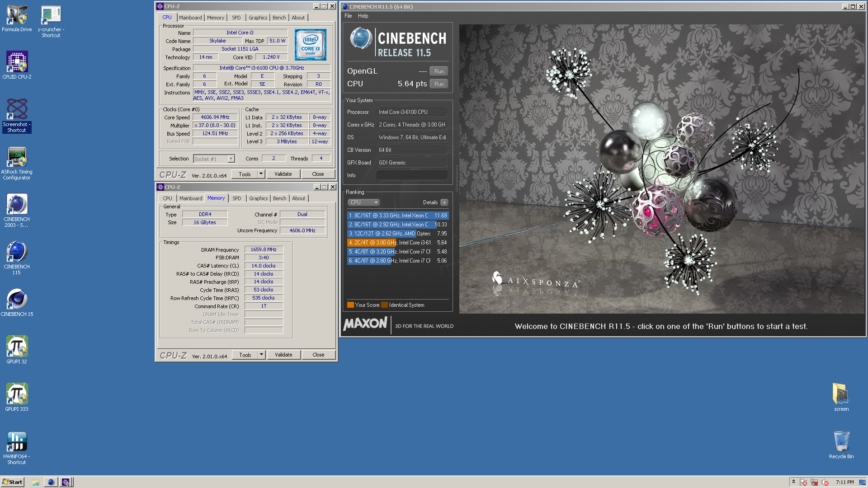Switch to CPU tab in bottom CPU-Z window
Viewport: 868px width, 488px height.
[x=167, y=198]
